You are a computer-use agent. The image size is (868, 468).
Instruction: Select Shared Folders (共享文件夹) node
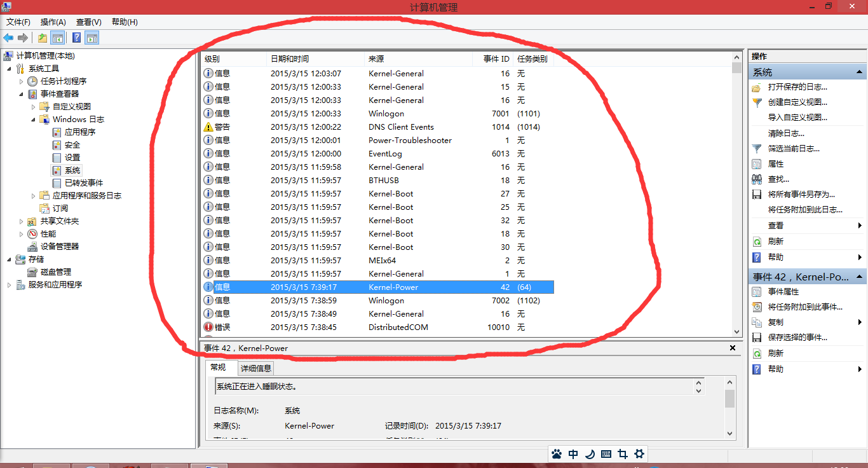[60, 221]
